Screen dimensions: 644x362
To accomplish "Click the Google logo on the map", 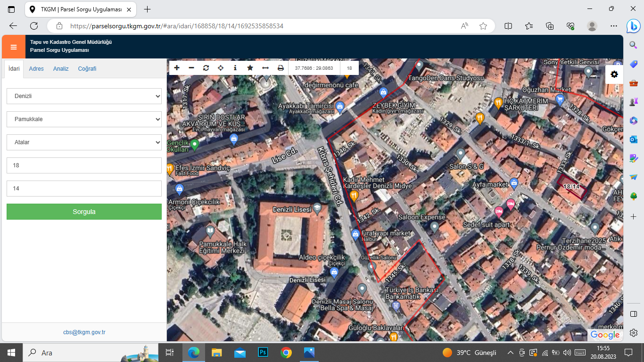I will [605, 335].
